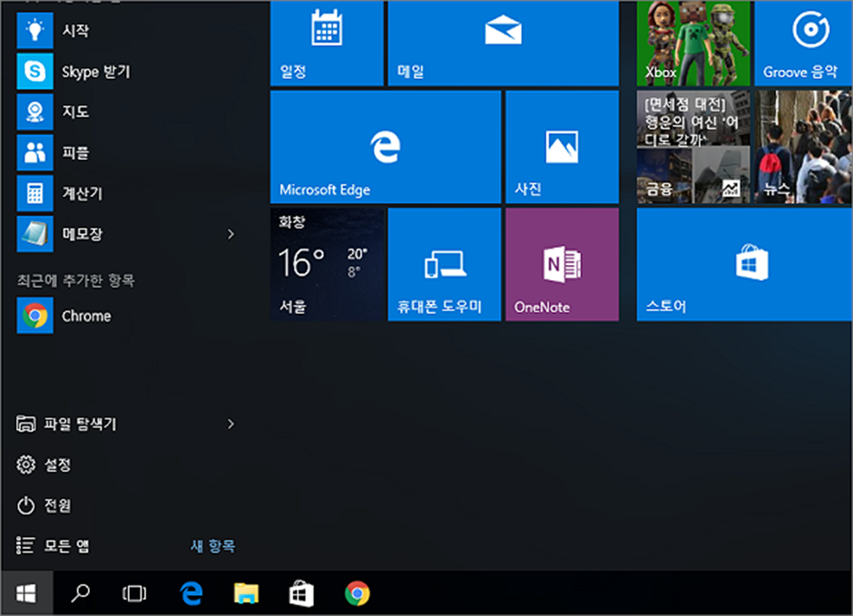Open the Xbox tile
The image size is (853, 616).
(x=693, y=43)
